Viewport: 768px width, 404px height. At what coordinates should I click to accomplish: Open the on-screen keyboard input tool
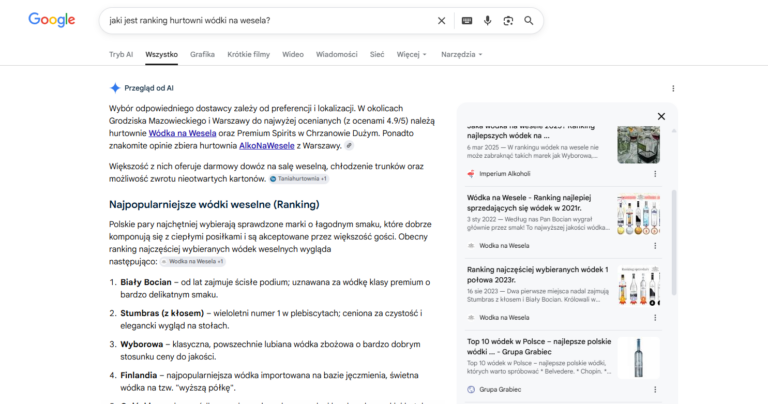[467, 21]
